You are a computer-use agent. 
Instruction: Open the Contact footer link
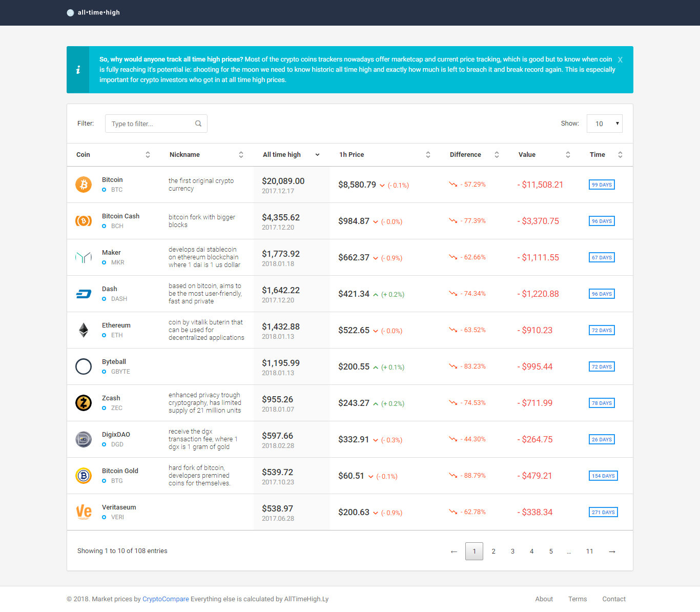point(614,599)
